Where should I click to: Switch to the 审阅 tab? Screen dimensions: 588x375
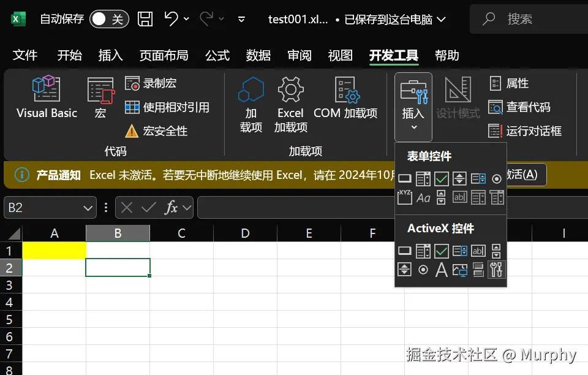point(300,55)
